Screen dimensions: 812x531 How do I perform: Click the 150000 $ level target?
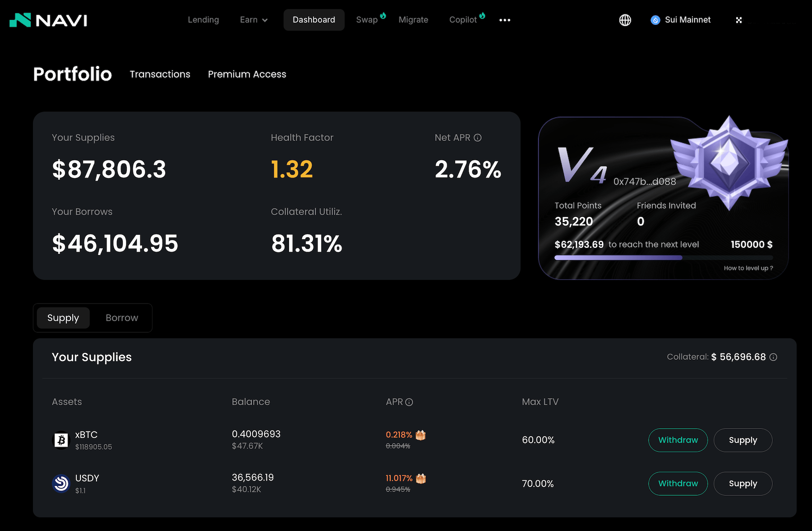tap(752, 245)
